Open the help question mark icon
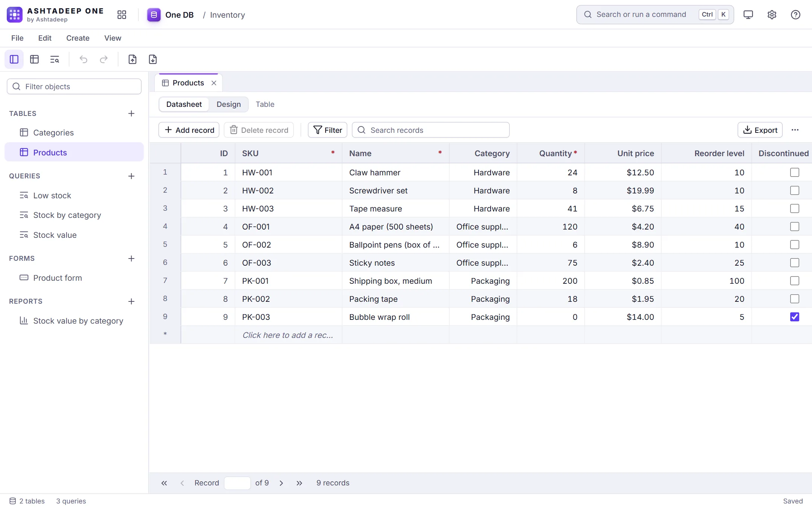Viewport: 812px width, 508px height. pos(795,15)
